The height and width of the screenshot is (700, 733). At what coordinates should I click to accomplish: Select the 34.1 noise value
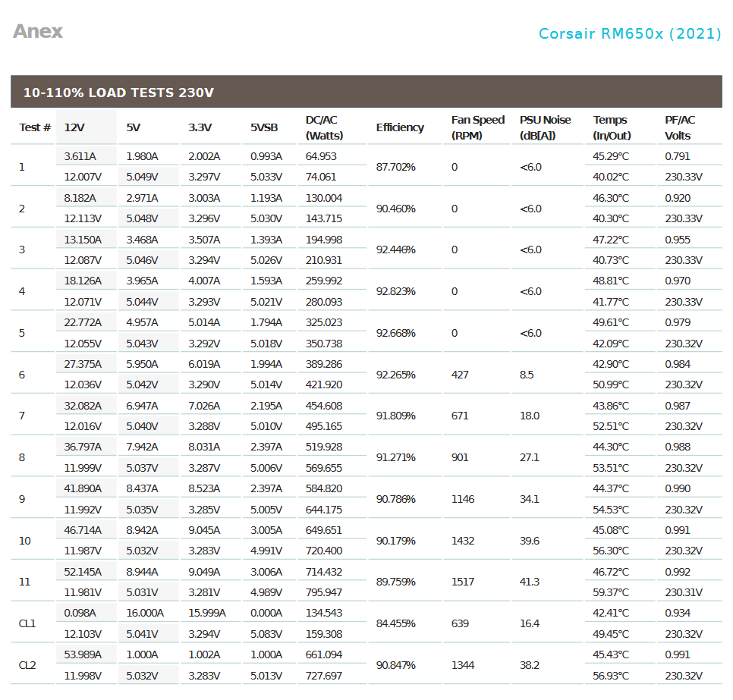[x=529, y=499]
